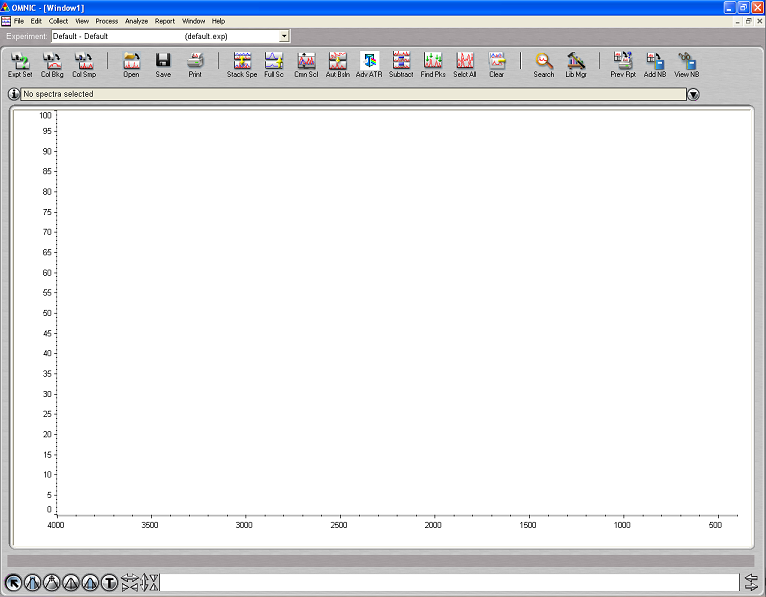766x597 pixels.
Task: Open the Collect menu
Action: click(58, 21)
